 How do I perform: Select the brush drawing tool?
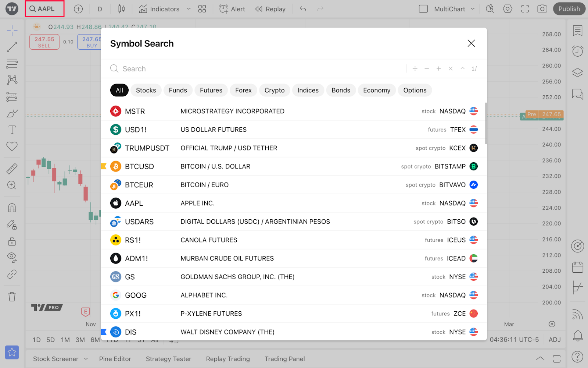point(12,113)
